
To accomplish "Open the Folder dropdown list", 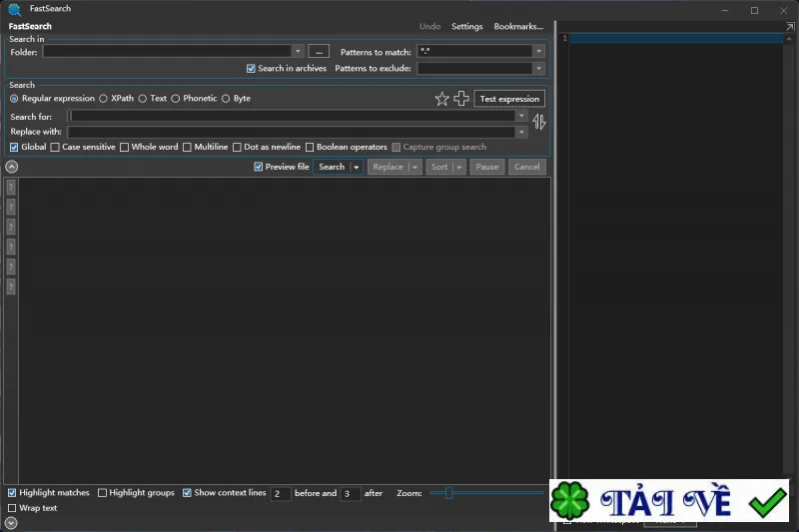I will click(x=298, y=52).
